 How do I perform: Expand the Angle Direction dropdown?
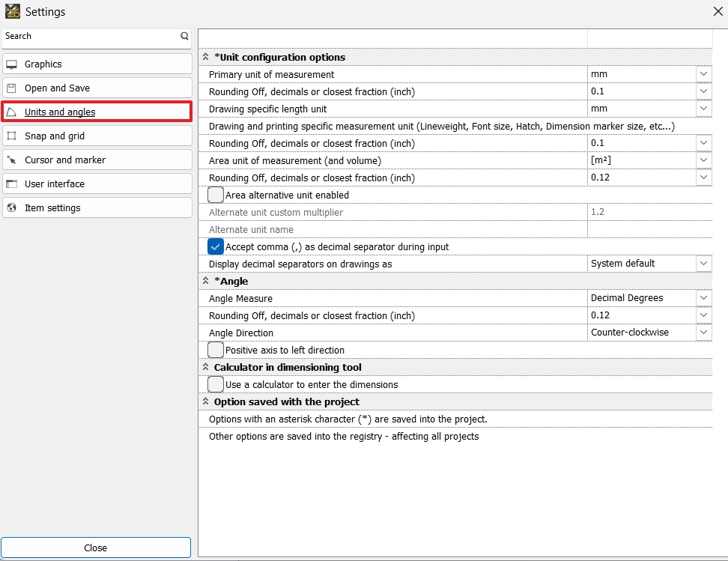(x=703, y=333)
